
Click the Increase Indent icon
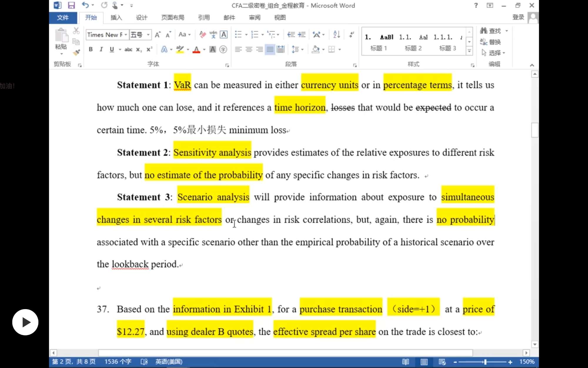tap(302, 34)
